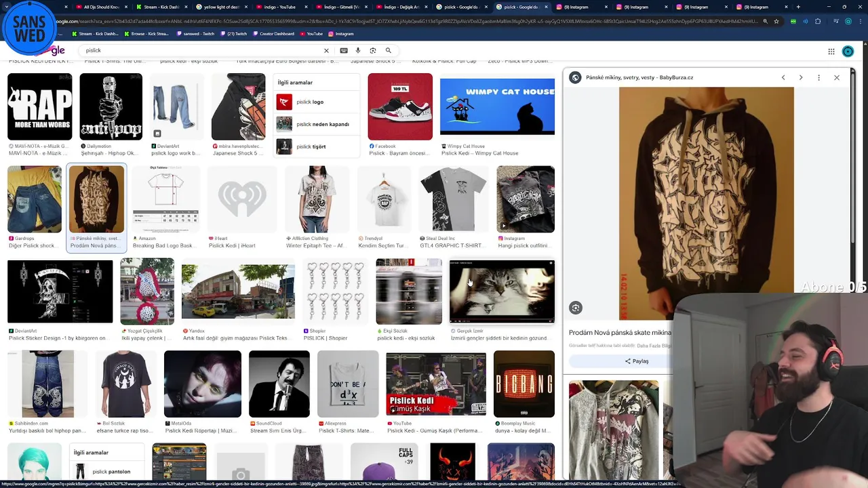Open the Instagram bookmark
This screenshot has width=868, height=488.
tap(340, 33)
